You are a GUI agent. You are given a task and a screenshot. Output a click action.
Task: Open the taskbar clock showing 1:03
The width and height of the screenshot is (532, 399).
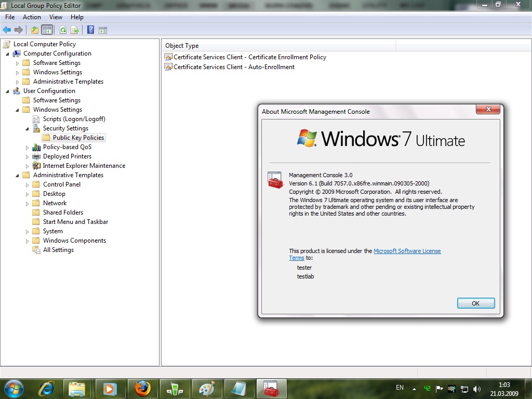click(x=504, y=389)
